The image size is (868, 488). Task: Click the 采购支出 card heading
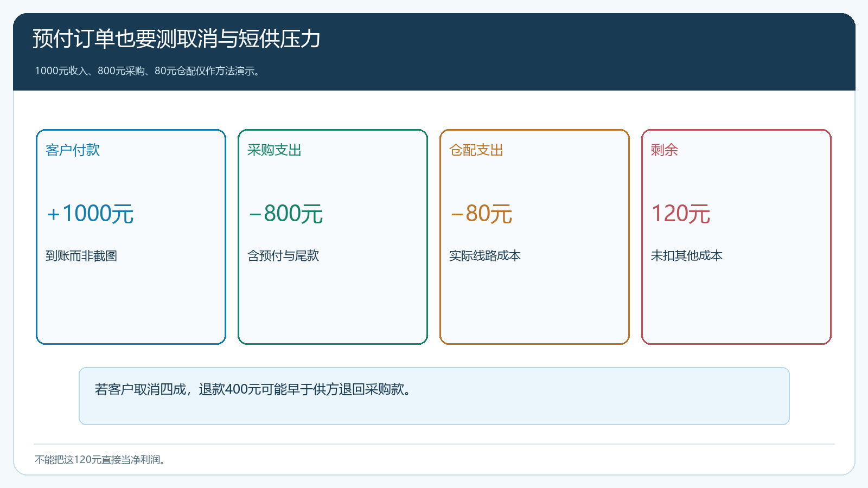point(275,150)
